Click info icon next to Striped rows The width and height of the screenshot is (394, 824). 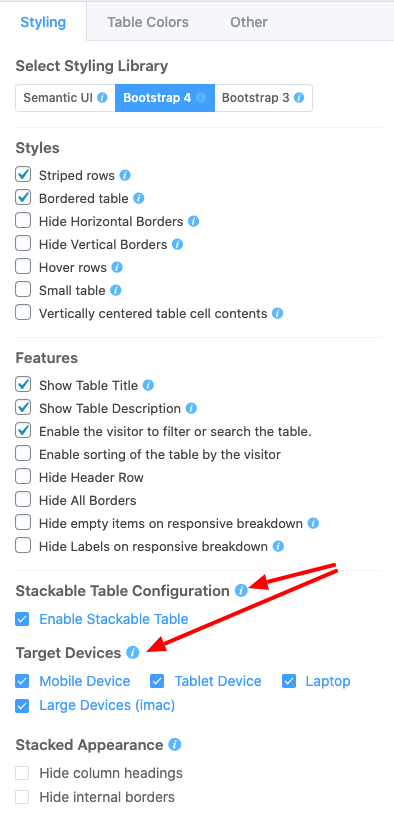point(125,175)
